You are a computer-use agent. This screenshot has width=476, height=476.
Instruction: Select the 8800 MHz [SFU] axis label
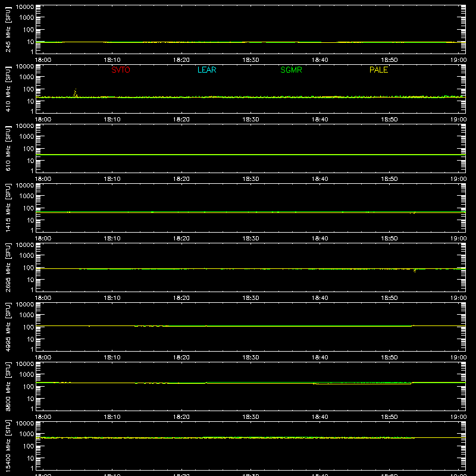8,386
